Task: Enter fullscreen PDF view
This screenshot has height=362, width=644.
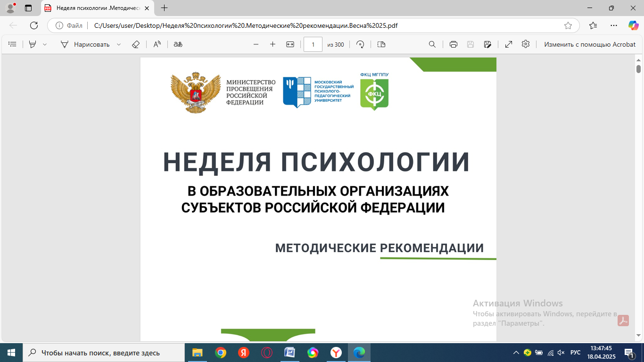Action: [509, 44]
